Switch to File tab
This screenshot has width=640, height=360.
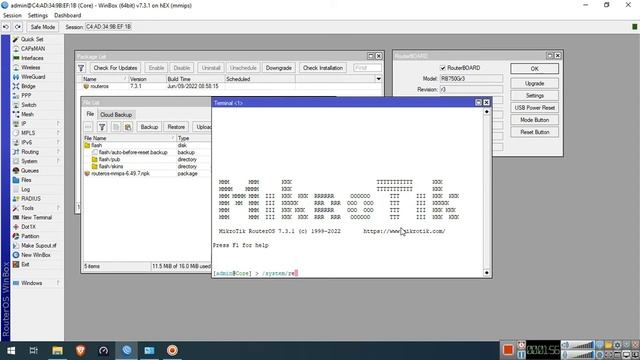point(90,114)
